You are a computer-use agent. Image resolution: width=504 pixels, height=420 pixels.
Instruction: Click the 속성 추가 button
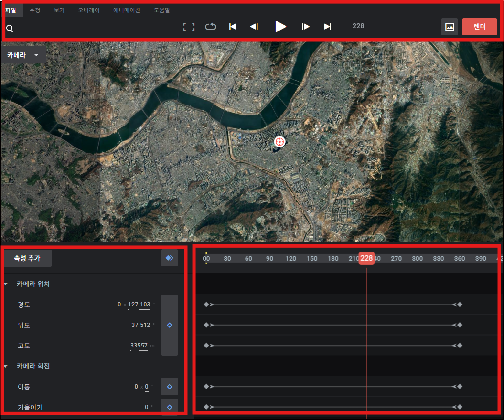27,258
